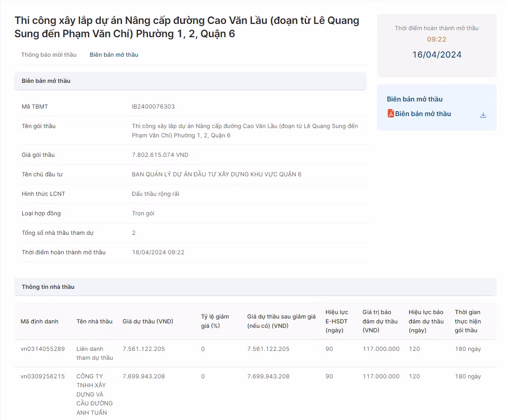Open the Biên bản mở thầu PDF link
Image resolution: width=510 pixels, height=420 pixels.
[423, 114]
